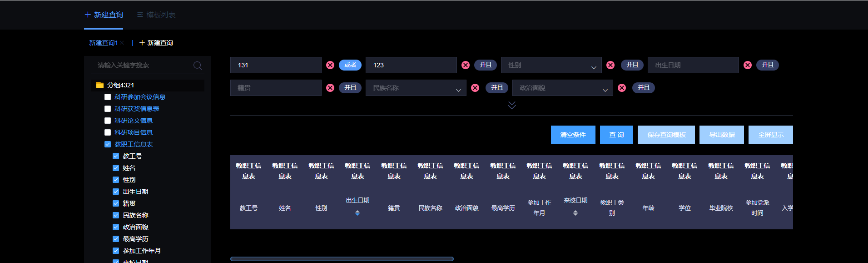The width and height of the screenshot is (868, 263).
Task: Click the horizontal scrollbar under the table
Action: coord(342,259)
